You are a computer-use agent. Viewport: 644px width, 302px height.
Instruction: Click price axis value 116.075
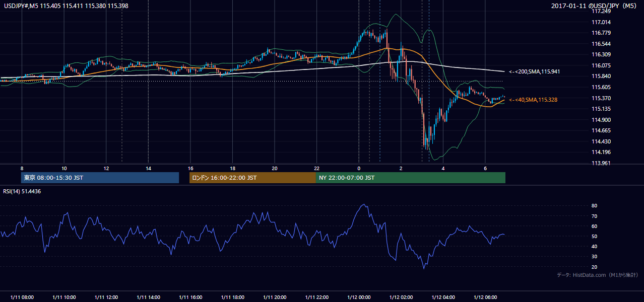click(x=601, y=65)
